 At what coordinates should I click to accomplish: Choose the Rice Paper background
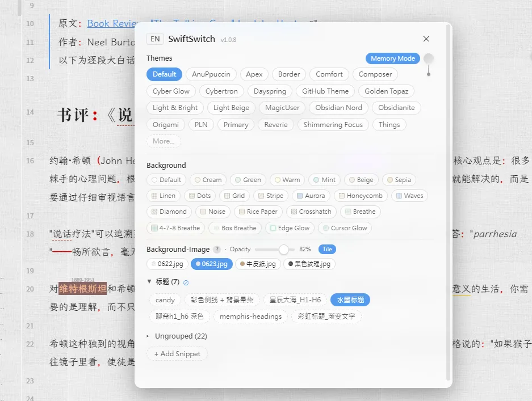tap(258, 212)
